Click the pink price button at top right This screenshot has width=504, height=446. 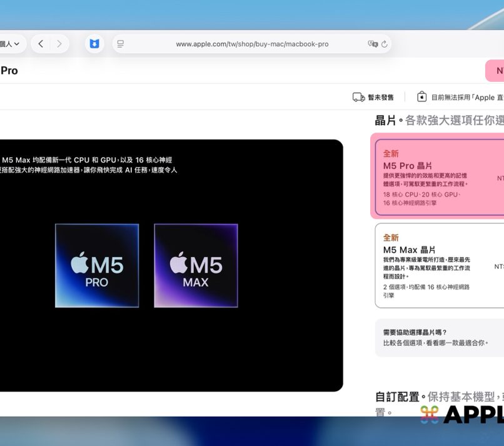pos(495,71)
